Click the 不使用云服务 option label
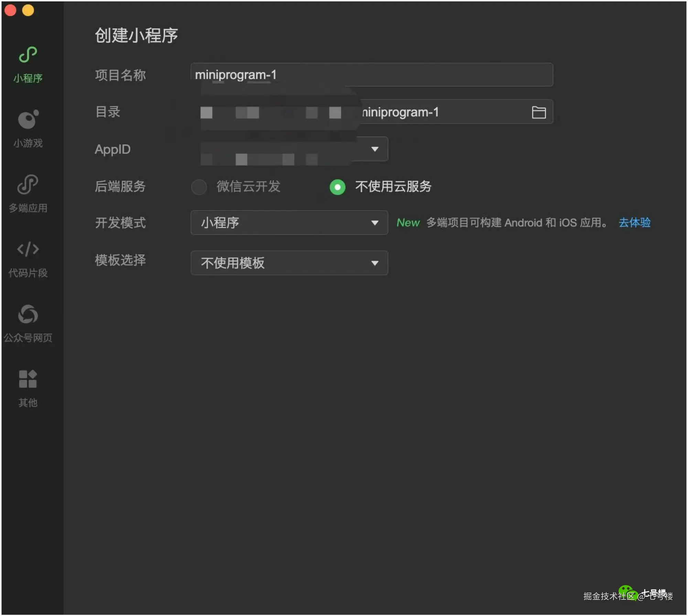688x616 pixels. [393, 187]
